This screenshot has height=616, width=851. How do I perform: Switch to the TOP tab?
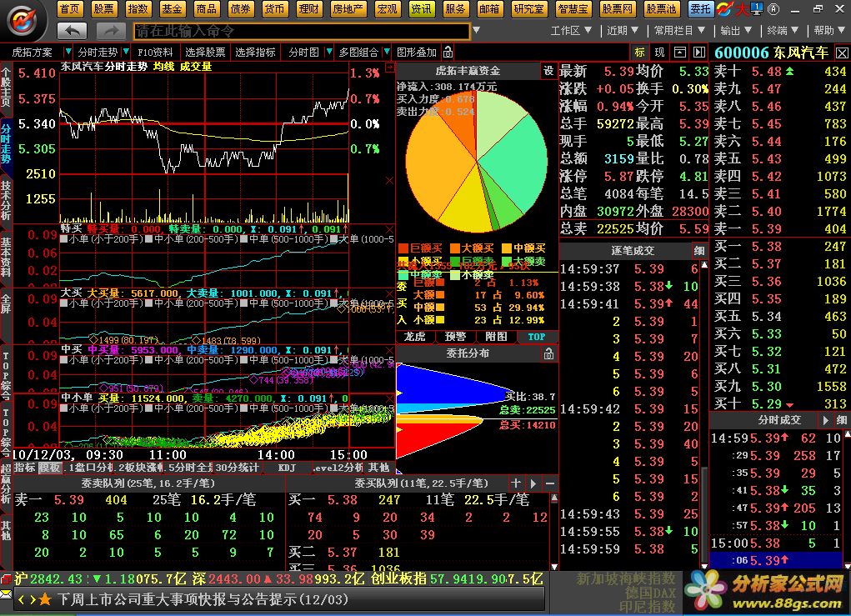coord(536,337)
